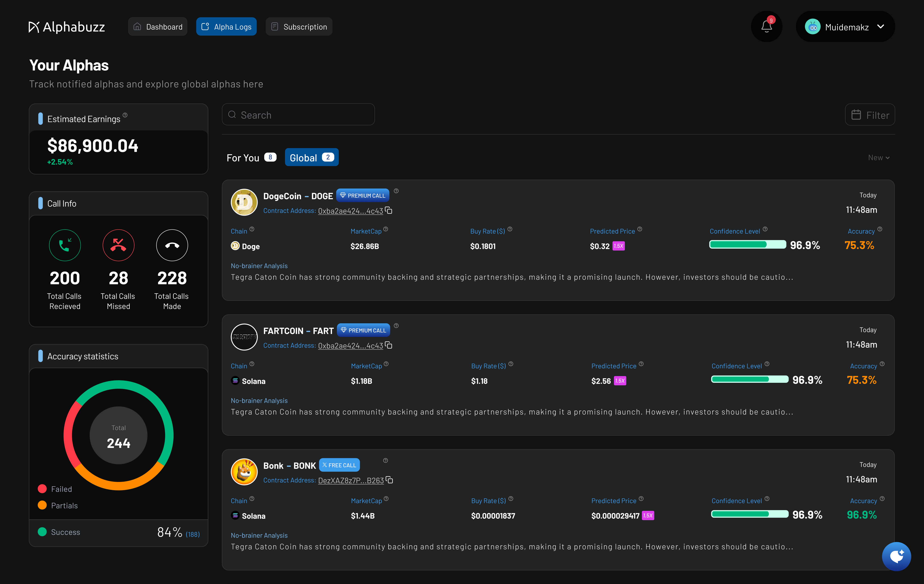The image size is (924, 584).
Task: Click the Estimated Earnings info icon
Action: [x=125, y=115]
